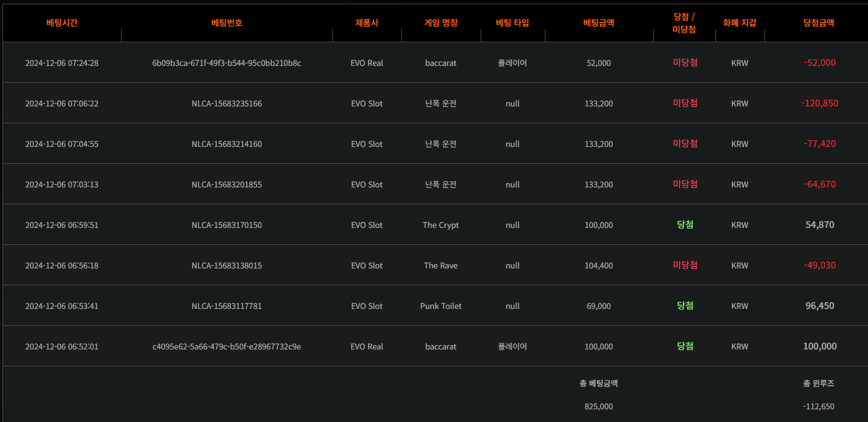Click timestamp 2024-12-06 07:24:28
The width and height of the screenshot is (868, 422).
62,63
